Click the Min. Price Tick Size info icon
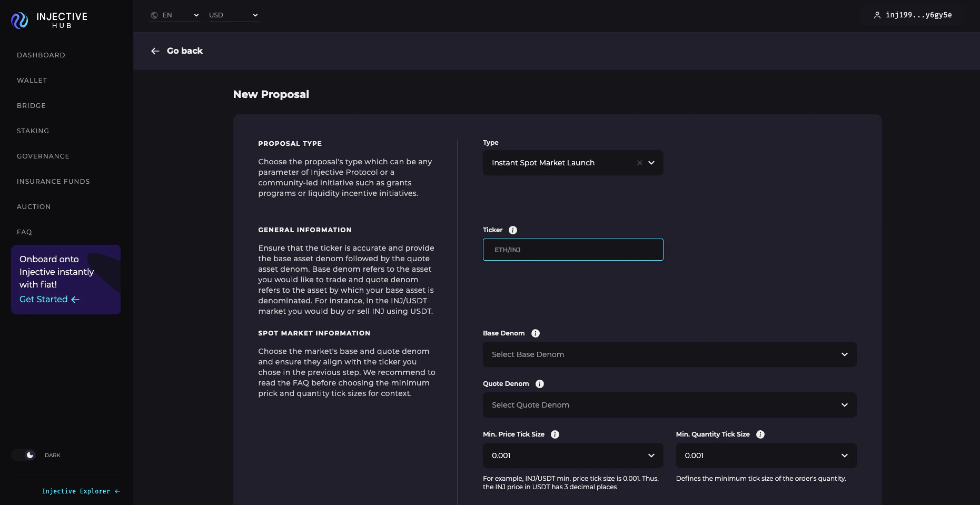 [x=555, y=434]
